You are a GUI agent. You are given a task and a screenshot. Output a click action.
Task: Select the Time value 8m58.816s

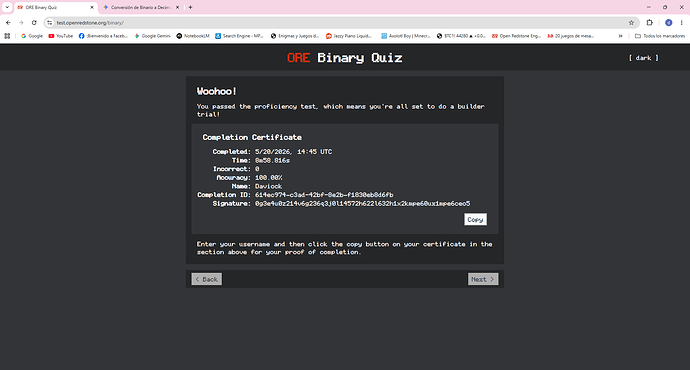pos(272,160)
